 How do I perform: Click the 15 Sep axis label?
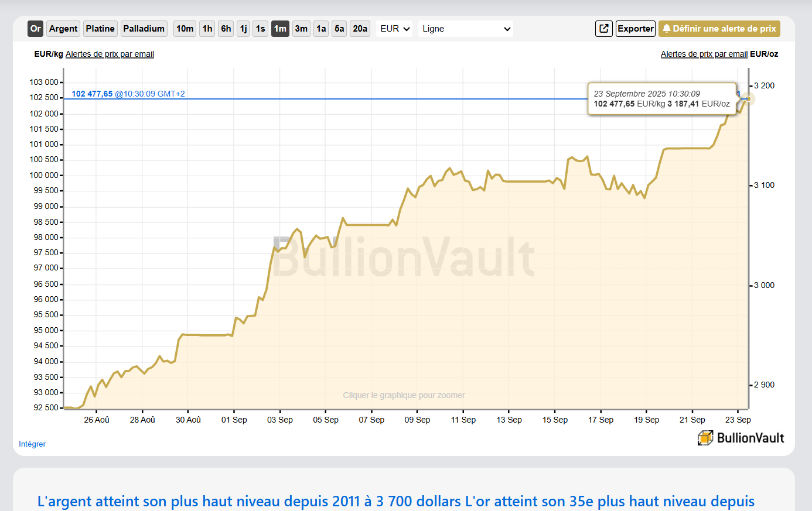(x=555, y=420)
